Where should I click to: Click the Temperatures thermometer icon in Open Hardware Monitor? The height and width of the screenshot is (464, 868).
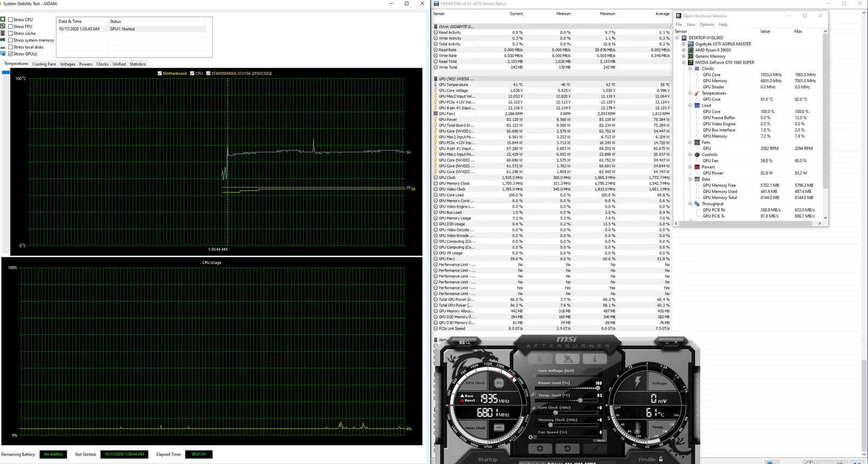(x=697, y=93)
